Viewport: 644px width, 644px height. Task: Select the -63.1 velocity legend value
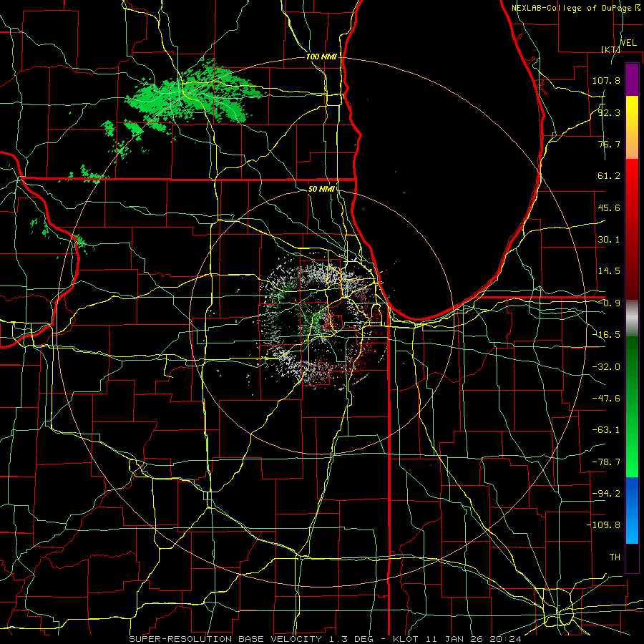click(x=606, y=430)
